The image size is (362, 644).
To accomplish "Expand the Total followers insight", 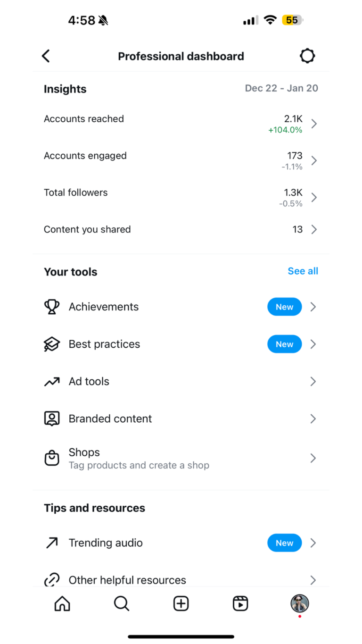I will [313, 197].
